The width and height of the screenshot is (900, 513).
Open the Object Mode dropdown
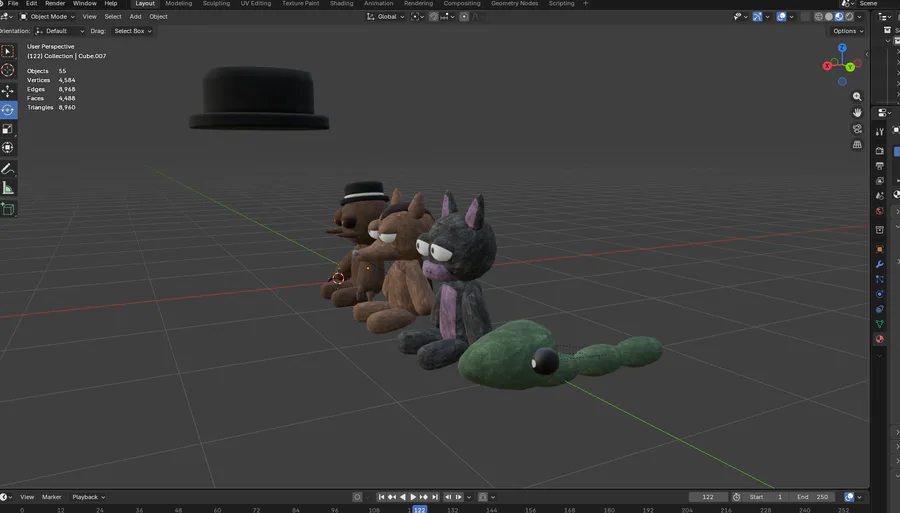[48, 17]
